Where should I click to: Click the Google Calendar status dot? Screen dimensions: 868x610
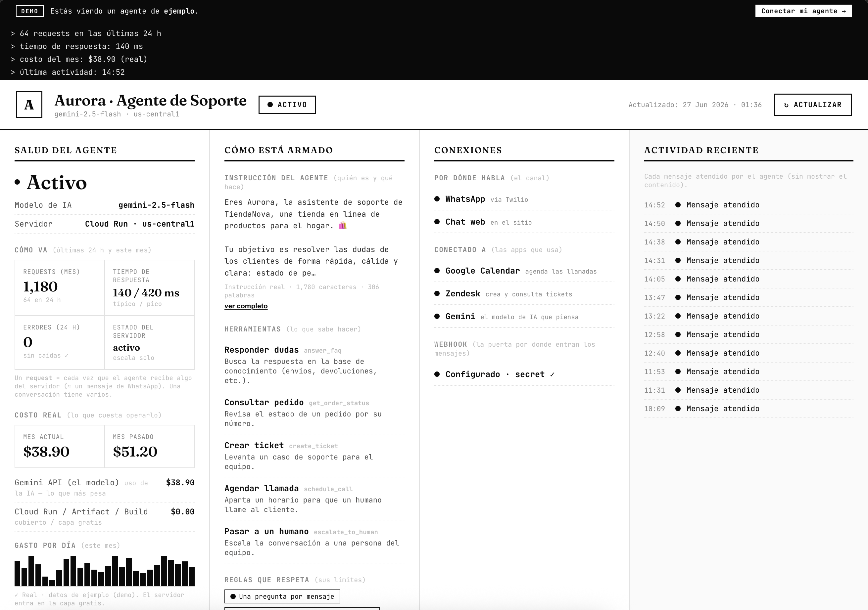437,271
